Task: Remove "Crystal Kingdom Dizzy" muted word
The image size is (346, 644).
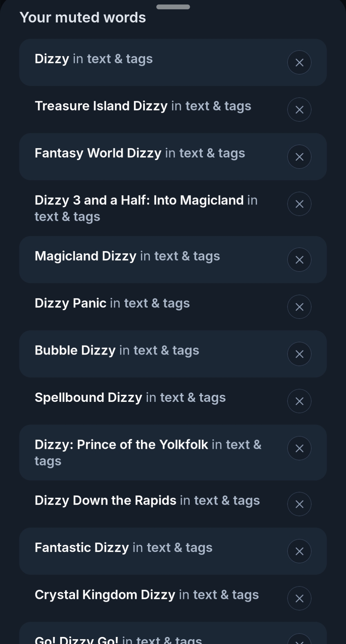Action: click(x=299, y=598)
